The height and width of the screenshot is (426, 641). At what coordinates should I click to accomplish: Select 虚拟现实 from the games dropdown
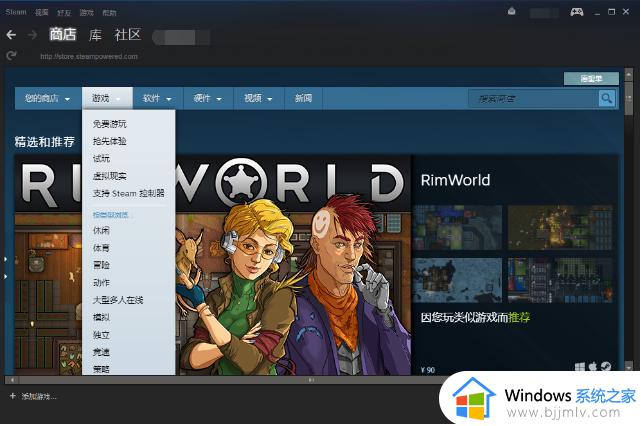[x=110, y=176]
